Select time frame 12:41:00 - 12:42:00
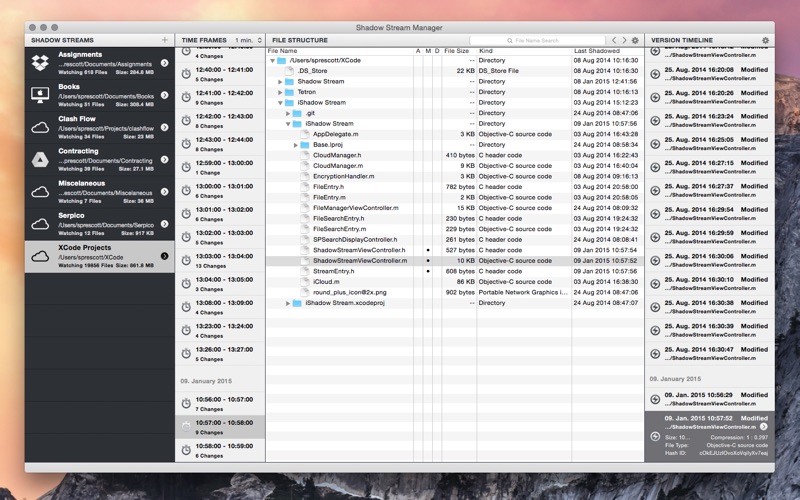Viewport: 800px width, 500px height. coord(220,97)
